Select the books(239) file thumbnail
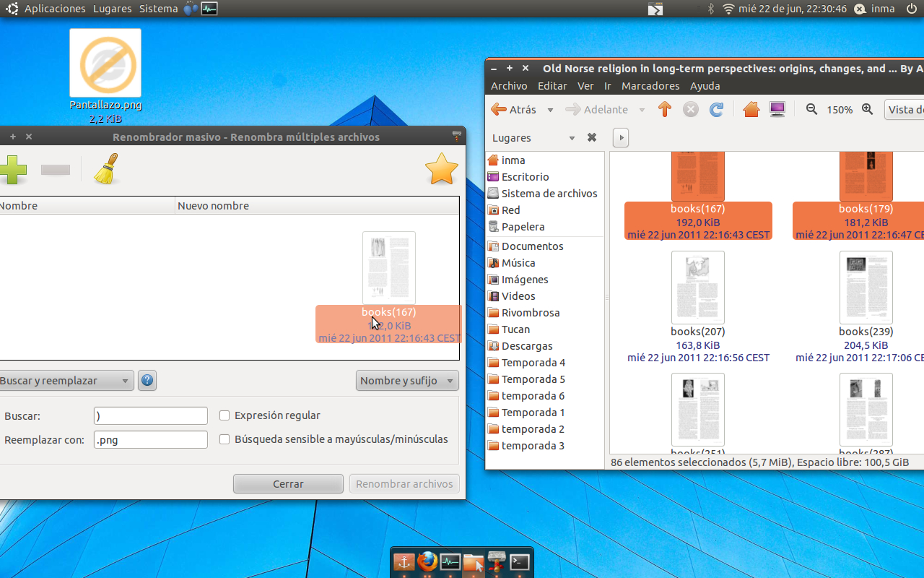The width and height of the screenshot is (924, 578). [x=866, y=288]
